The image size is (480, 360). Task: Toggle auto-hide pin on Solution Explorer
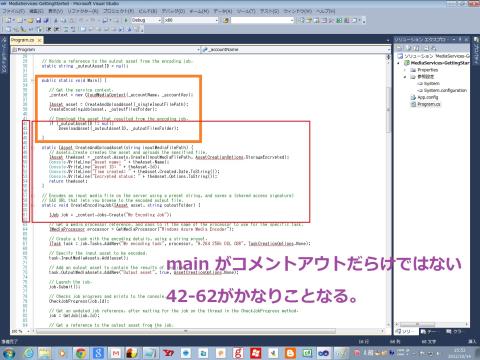coord(460,40)
